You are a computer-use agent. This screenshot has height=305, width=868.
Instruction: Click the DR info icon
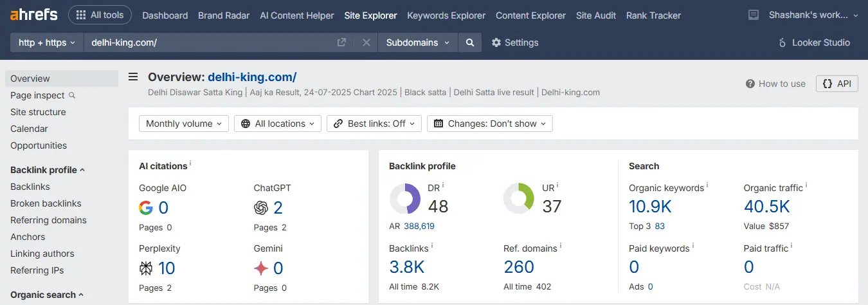[x=443, y=185]
